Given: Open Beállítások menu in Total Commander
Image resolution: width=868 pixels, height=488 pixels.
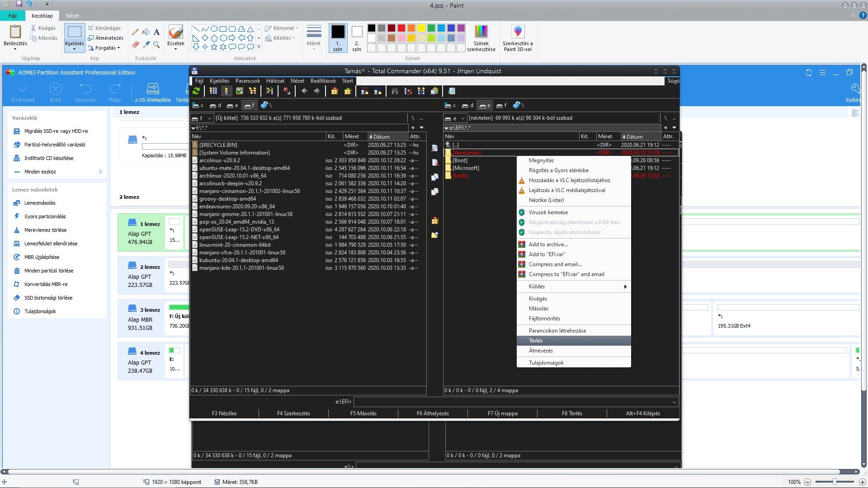Looking at the screenshot, I should (323, 81).
